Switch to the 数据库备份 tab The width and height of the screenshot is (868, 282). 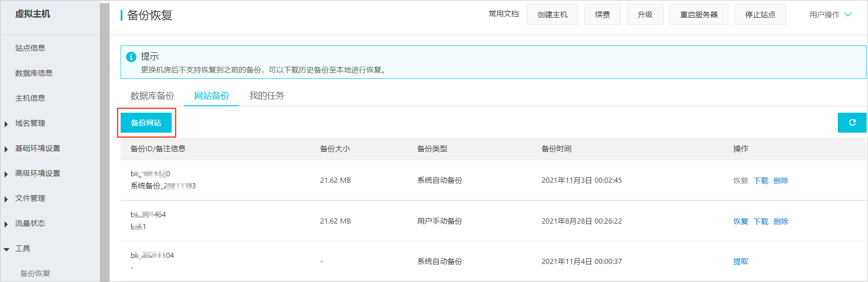(x=152, y=96)
